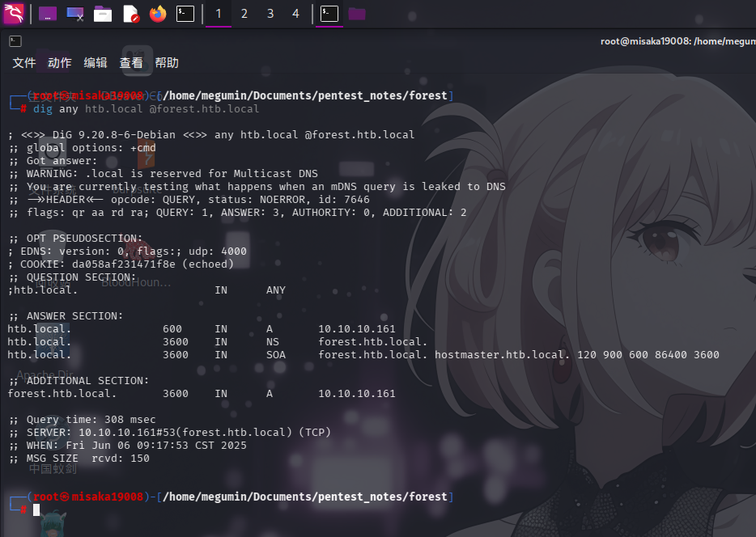Image resolution: width=756 pixels, height=537 pixels.
Task: Switch to workspace 2
Action: (244, 14)
